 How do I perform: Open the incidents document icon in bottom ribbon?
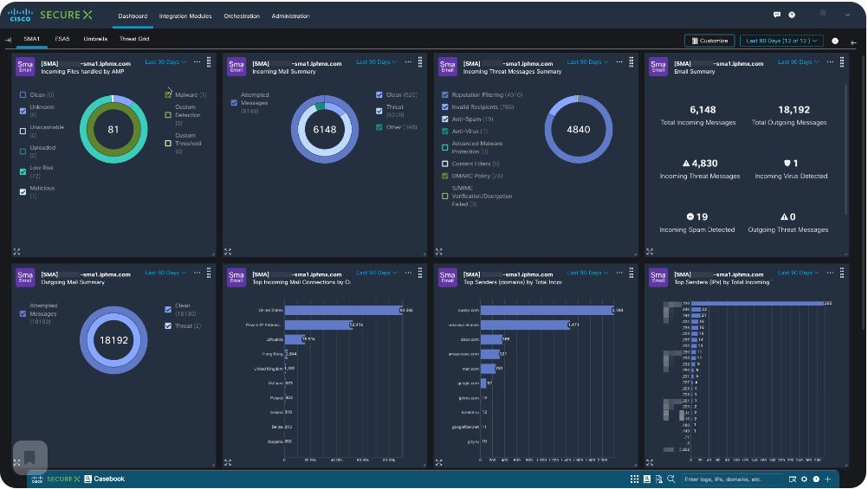point(658,479)
